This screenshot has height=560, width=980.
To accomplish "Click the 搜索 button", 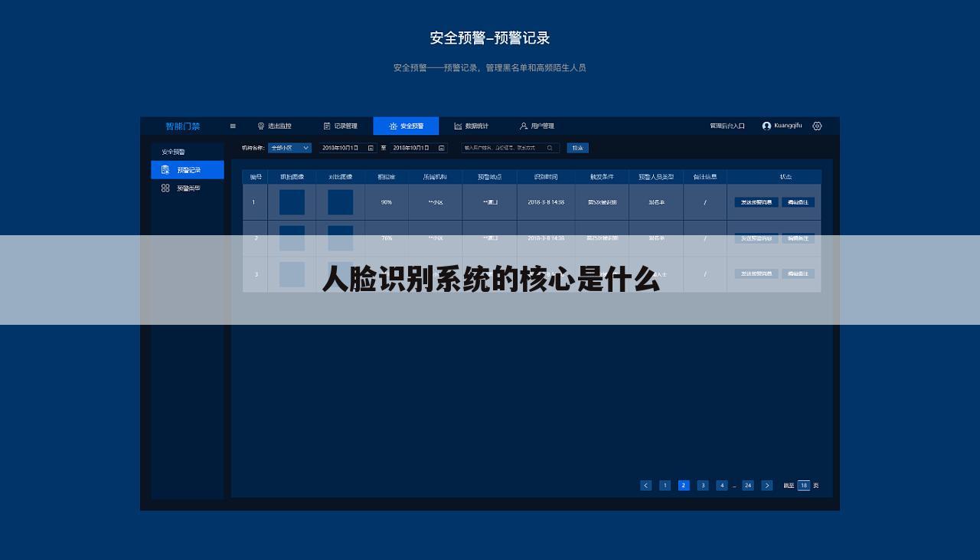I will (578, 148).
